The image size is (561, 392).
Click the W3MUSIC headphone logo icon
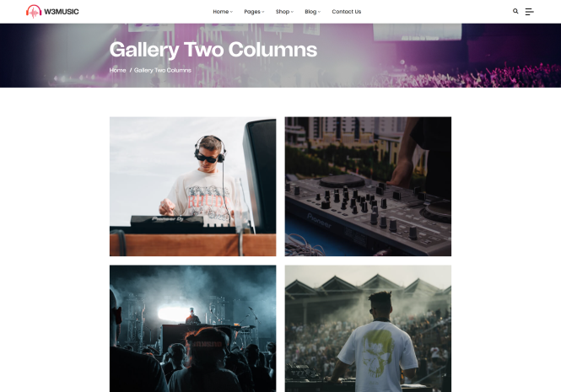pyautogui.click(x=34, y=12)
